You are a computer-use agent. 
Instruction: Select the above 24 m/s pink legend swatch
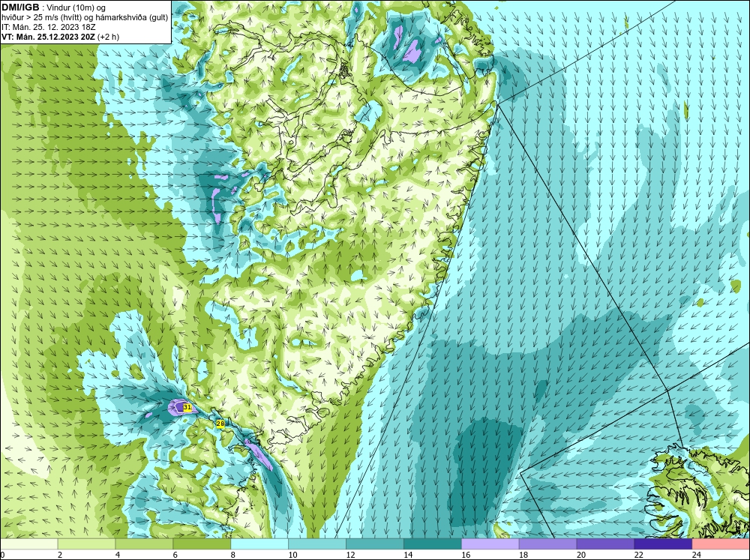tap(721, 544)
